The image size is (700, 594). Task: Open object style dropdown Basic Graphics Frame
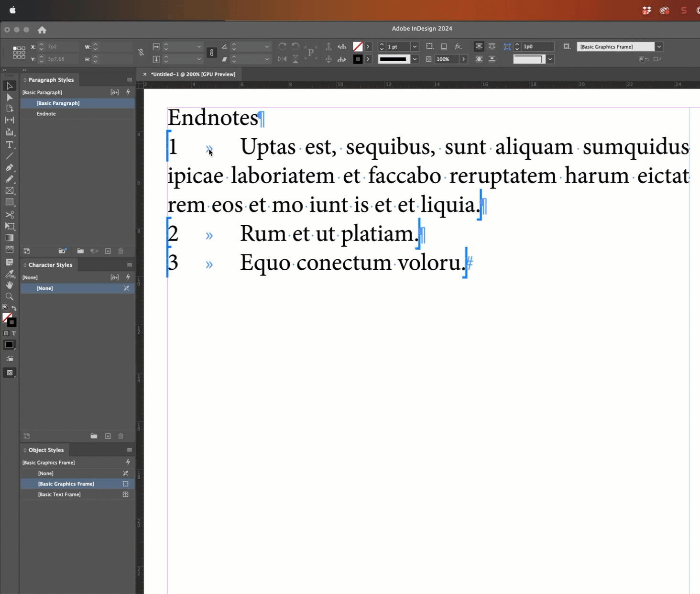[659, 46]
